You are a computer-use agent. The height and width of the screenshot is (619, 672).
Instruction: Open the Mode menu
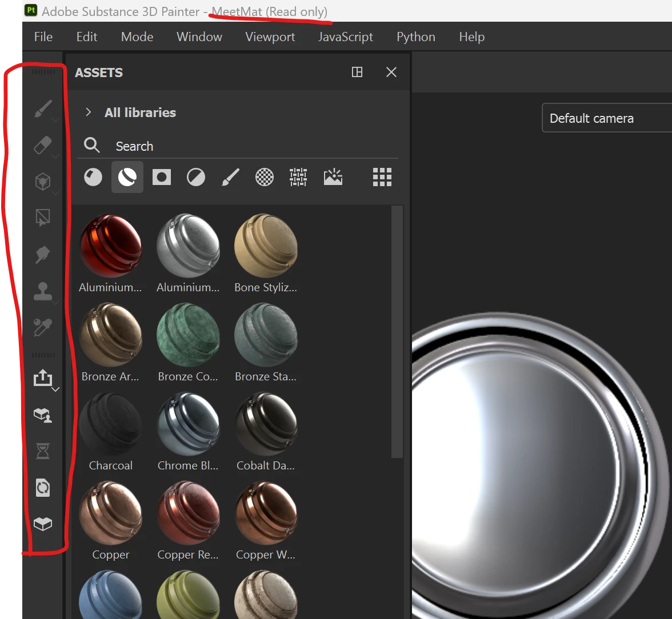tap(137, 37)
